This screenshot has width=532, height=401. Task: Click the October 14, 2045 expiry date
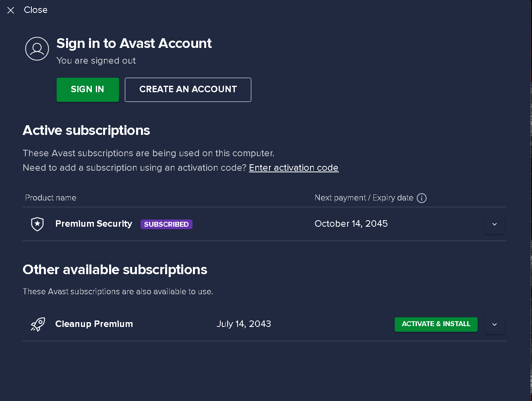[351, 223]
